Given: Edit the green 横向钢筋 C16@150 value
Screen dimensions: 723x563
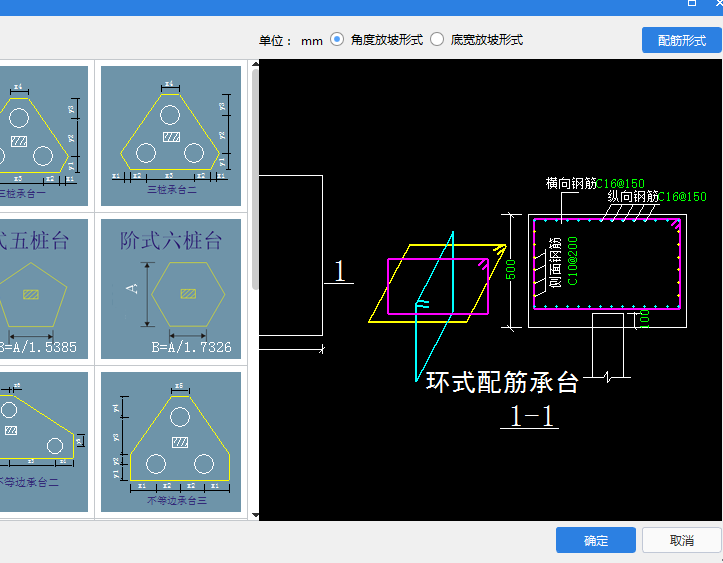Looking at the screenshot, I should point(621,184).
